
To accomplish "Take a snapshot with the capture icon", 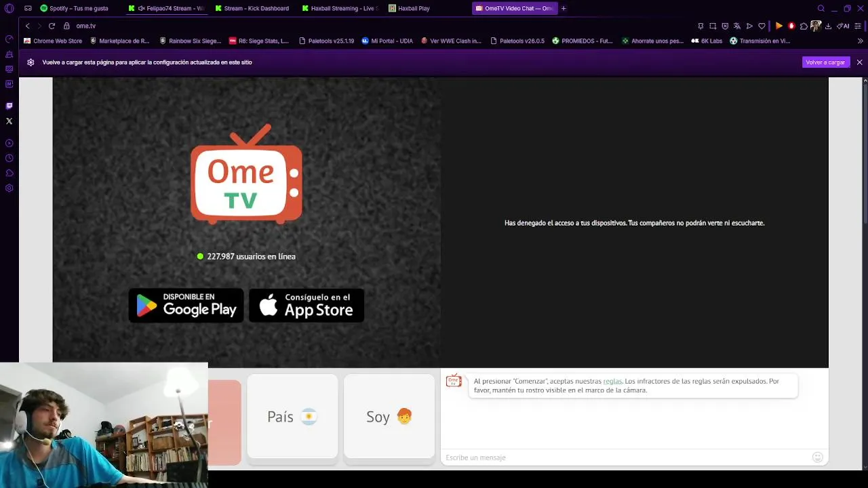I will 713,26.
